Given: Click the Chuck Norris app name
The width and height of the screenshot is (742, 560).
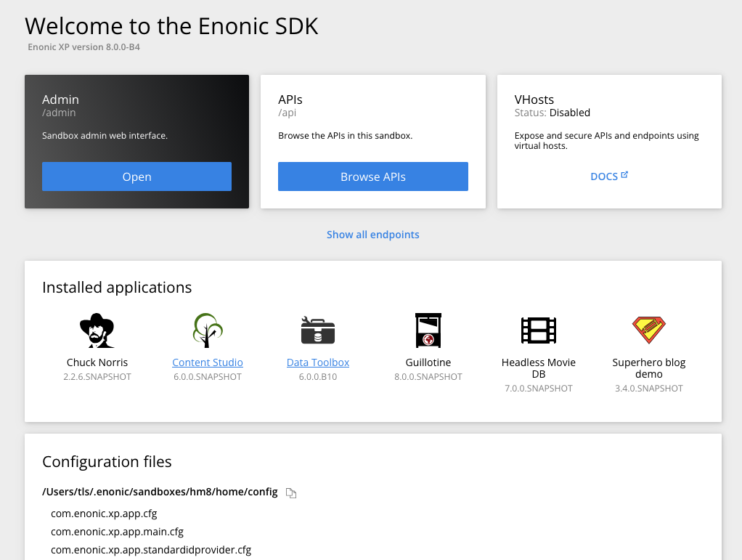Looking at the screenshot, I should pos(97,362).
